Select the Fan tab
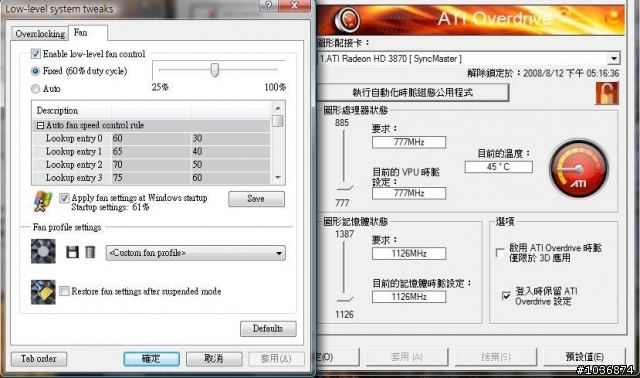Screen dimensions: 640x378 (88, 33)
